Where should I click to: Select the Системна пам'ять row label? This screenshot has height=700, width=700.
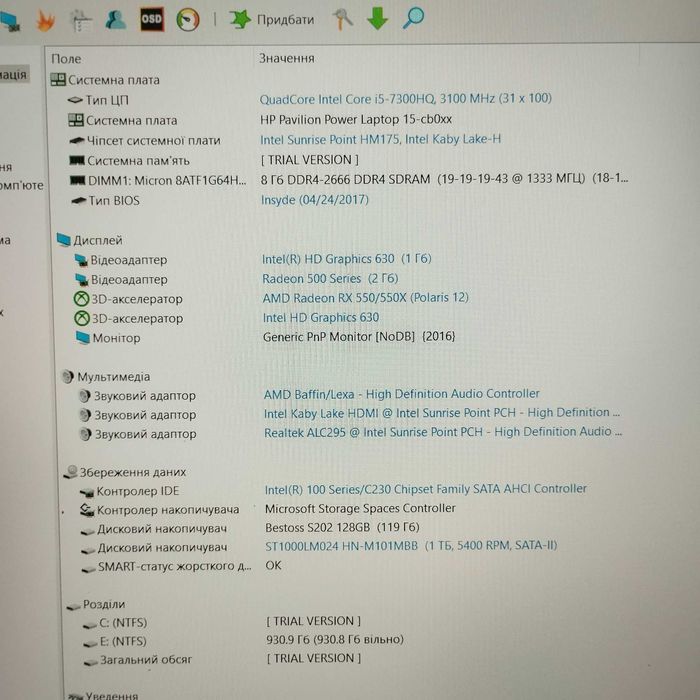point(138,161)
